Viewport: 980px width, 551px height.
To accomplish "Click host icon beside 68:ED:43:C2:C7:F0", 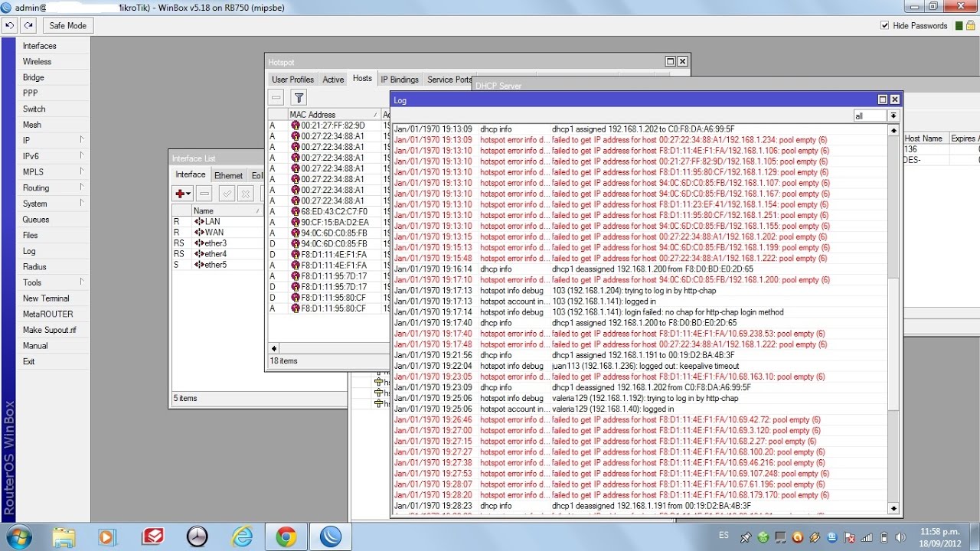I will (x=295, y=211).
